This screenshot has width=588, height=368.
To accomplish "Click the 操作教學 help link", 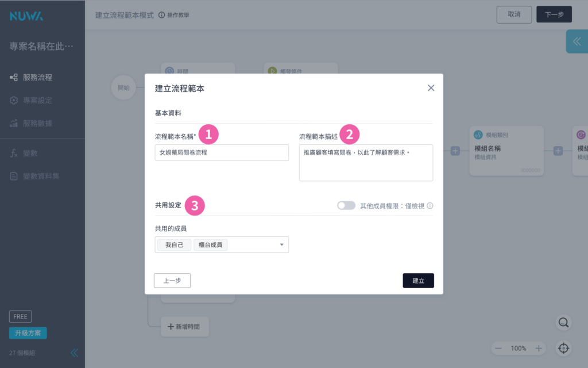I will [174, 15].
